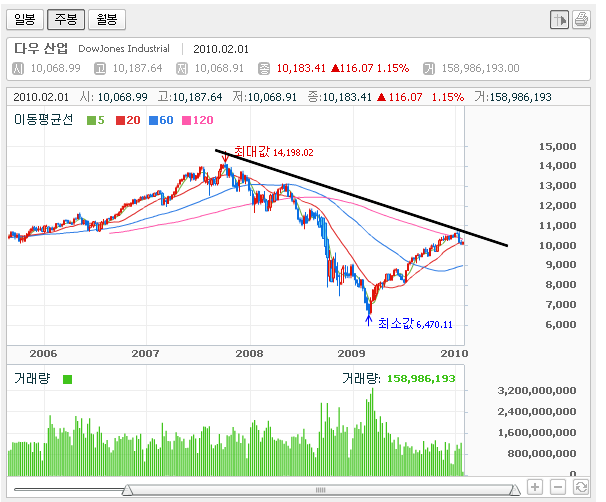Click the 2009 year axis label
This screenshot has height=502, width=606.
click(351, 354)
